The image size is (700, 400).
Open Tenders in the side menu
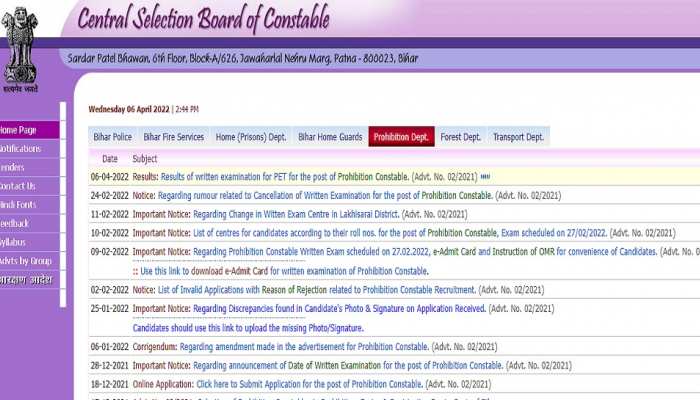tap(14, 167)
